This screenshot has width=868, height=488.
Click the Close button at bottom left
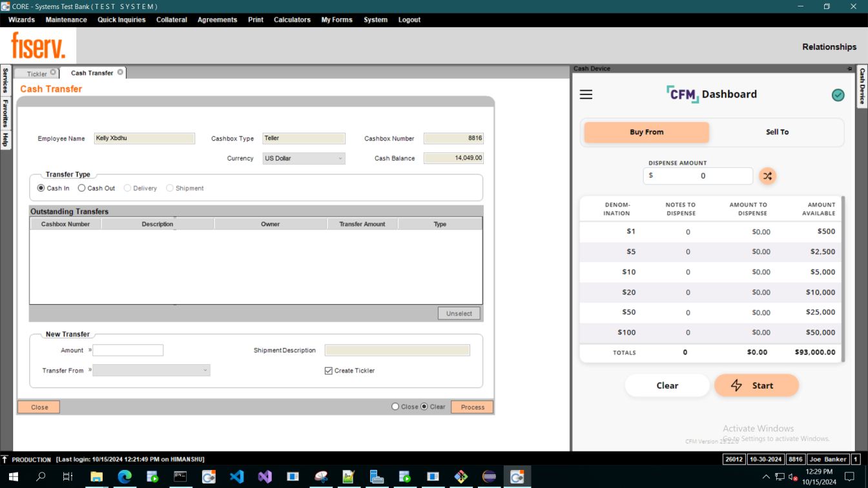(39, 407)
